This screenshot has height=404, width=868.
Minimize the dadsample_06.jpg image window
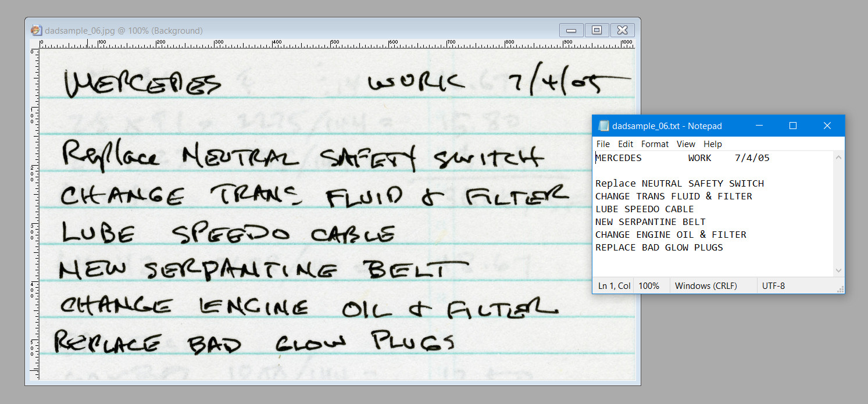[571, 30]
